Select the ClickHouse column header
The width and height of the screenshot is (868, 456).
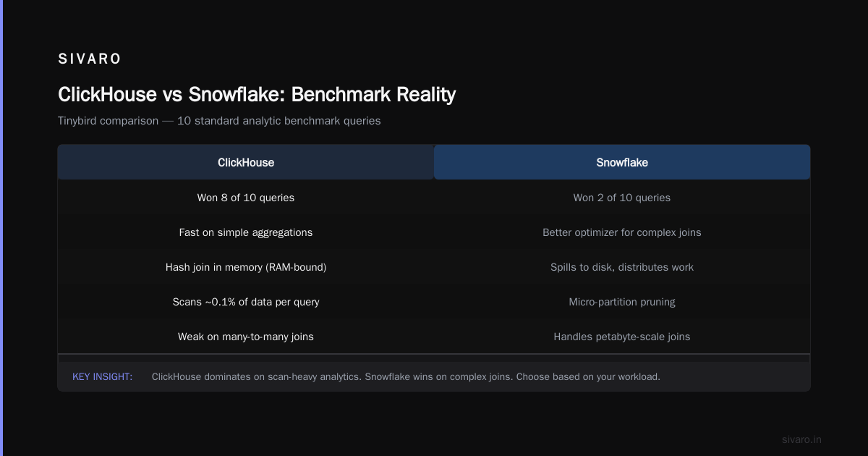click(246, 162)
